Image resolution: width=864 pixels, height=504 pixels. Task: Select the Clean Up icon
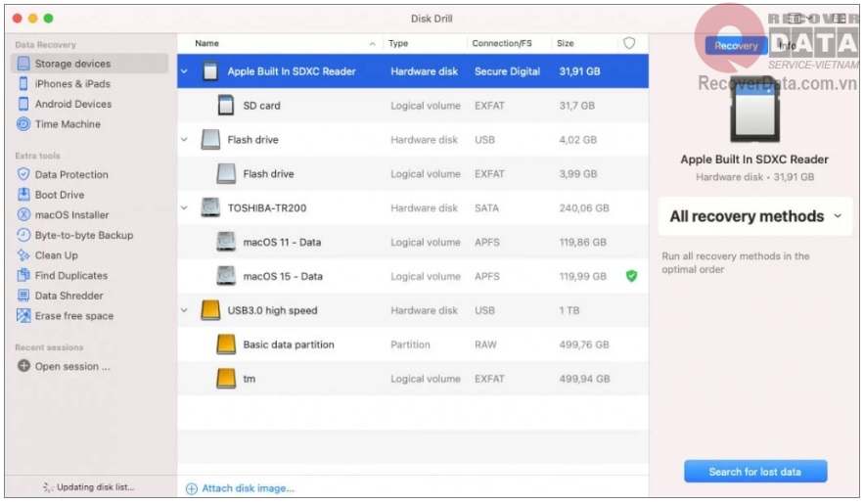coord(23,255)
